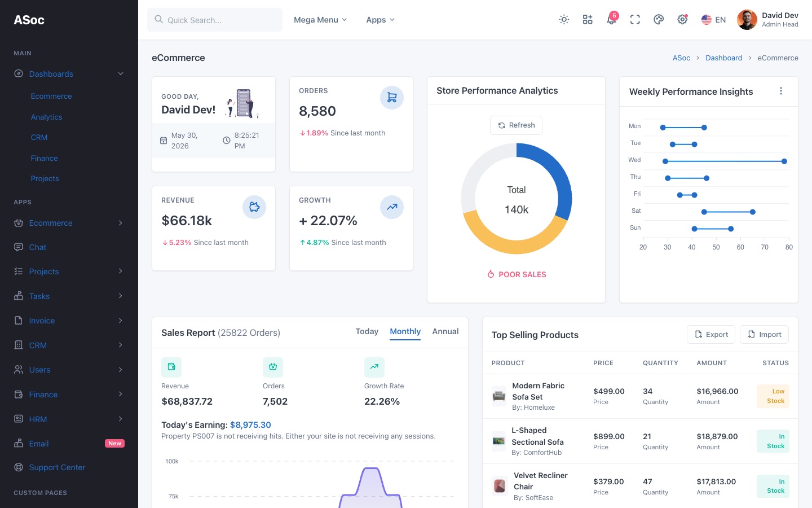
Task: Click Today's Earning $8,975.30 amount
Action: click(x=250, y=425)
